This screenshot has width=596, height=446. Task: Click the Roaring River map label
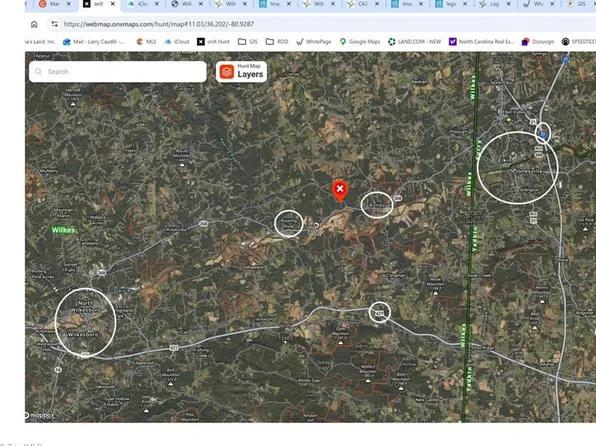pyautogui.click(x=288, y=224)
